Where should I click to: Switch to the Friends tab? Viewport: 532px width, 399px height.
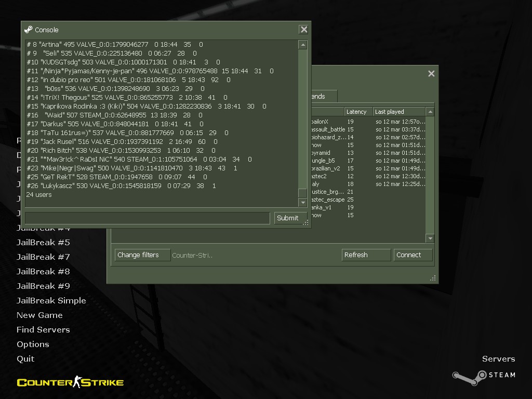[x=324, y=96]
